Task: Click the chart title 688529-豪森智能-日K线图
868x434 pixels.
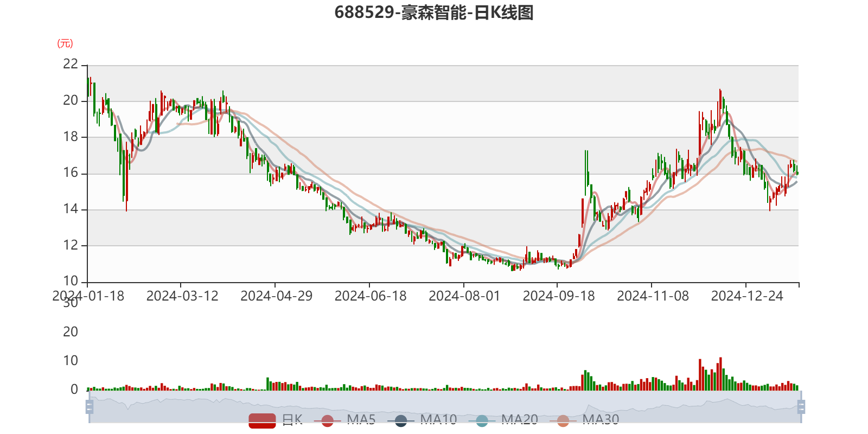Action: tap(434, 12)
